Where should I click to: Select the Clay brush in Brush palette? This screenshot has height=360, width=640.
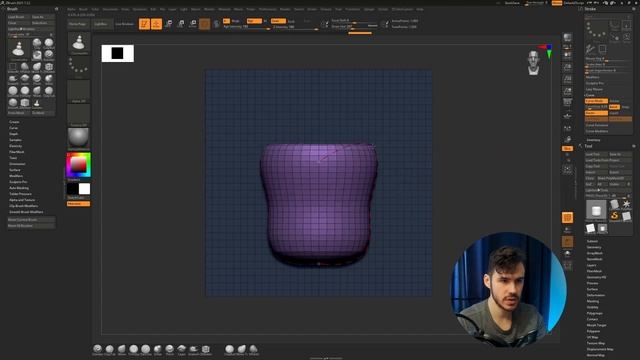point(37,43)
